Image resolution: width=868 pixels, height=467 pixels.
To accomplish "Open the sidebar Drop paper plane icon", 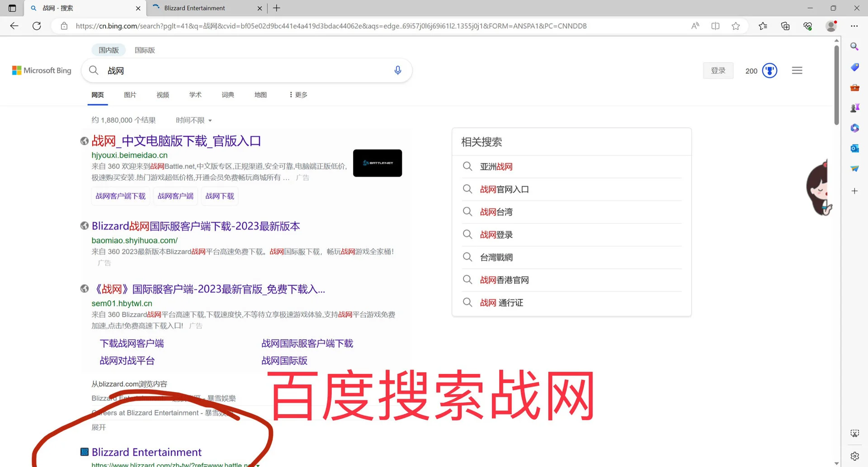I will [x=854, y=168].
